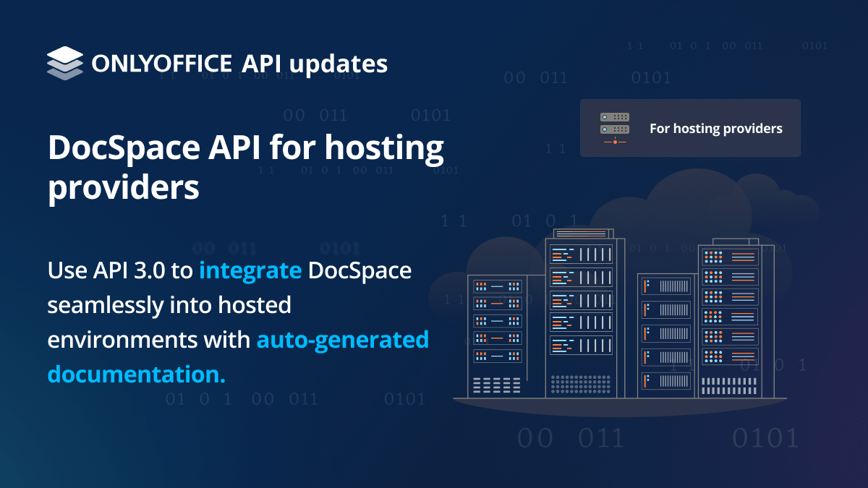The image size is (868, 488).
Task: Click the ONLYOFFICE wordmark text
Action: 162,64
